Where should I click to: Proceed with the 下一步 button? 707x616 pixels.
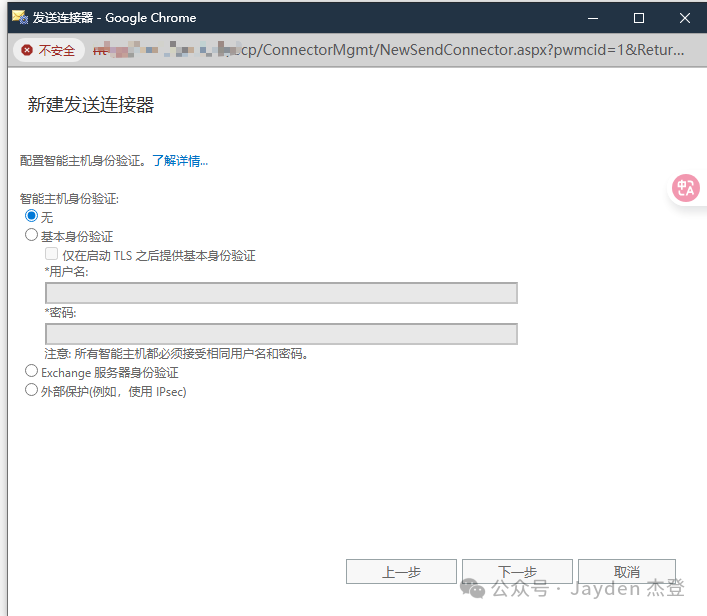pyautogui.click(x=517, y=572)
